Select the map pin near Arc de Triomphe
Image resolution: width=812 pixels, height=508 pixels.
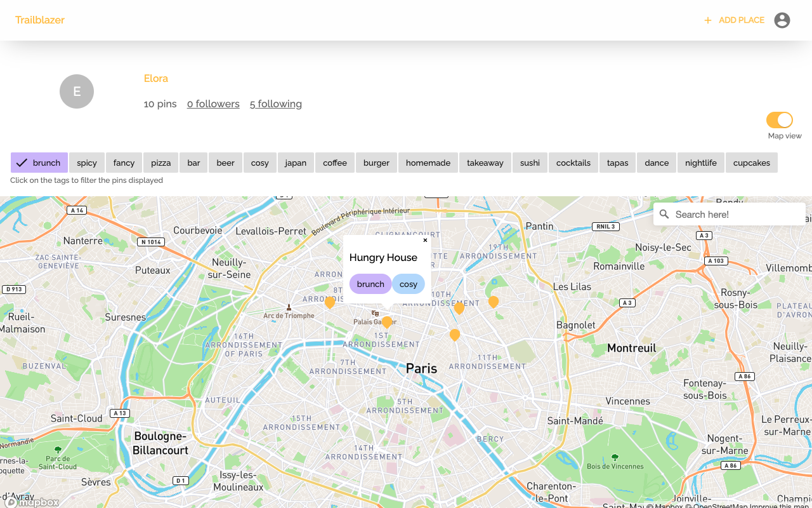[330, 303]
